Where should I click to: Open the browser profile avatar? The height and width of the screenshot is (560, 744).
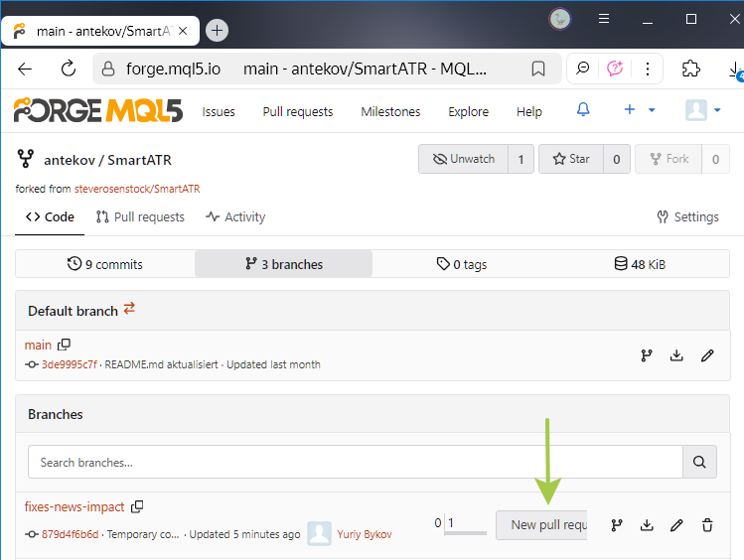(560, 19)
